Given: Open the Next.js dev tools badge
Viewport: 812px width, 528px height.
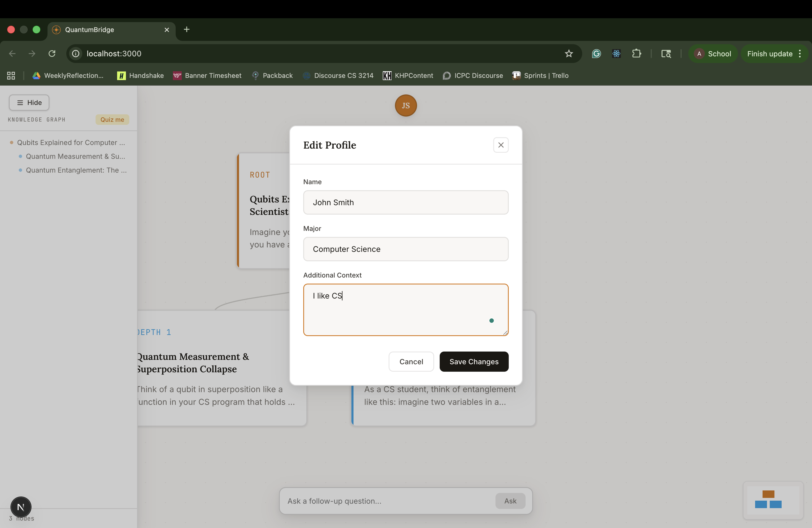Looking at the screenshot, I should point(21,507).
